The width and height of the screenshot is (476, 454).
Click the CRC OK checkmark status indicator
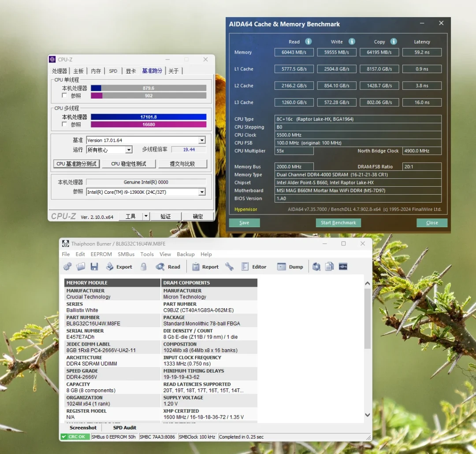click(x=74, y=437)
